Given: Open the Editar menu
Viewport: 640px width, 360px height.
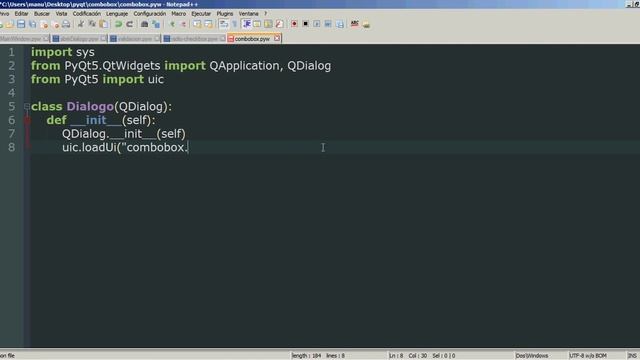Looking at the screenshot, I should (21, 13).
